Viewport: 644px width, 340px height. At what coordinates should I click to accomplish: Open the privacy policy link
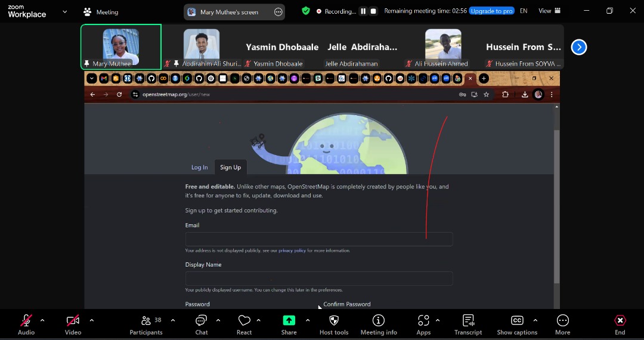(292, 251)
